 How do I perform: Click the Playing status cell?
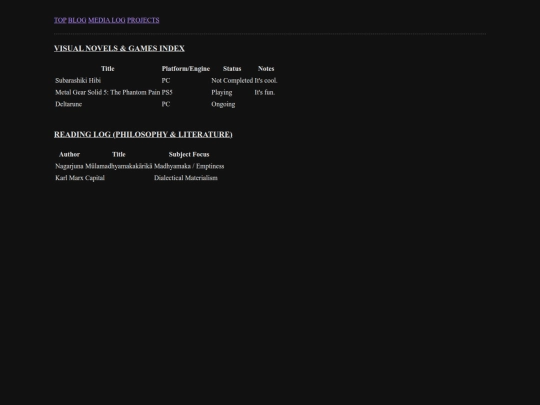coord(222,92)
